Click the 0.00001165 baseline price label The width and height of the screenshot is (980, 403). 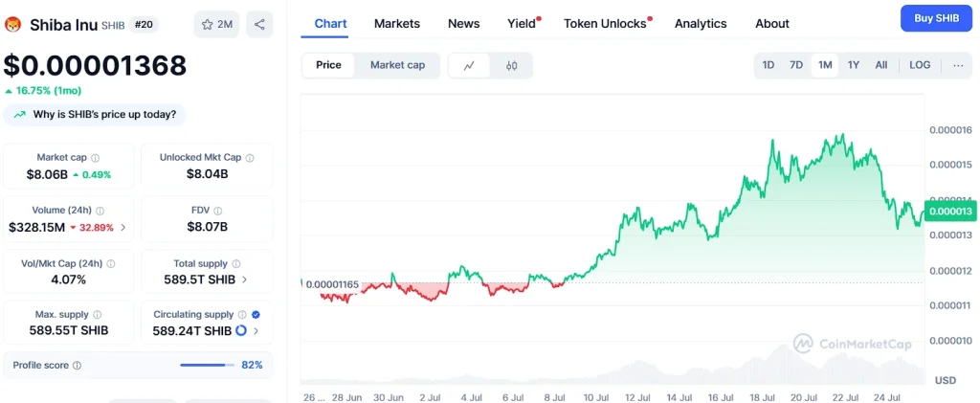pyautogui.click(x=332, y=285)
